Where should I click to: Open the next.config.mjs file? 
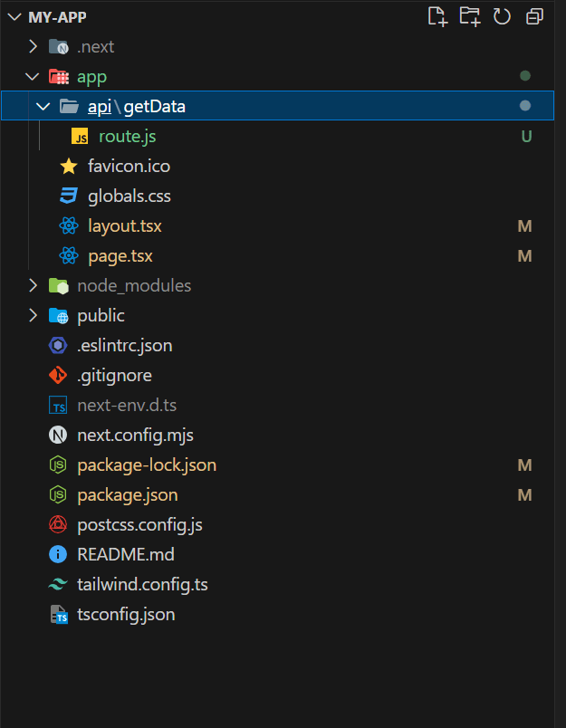(135, 436)
